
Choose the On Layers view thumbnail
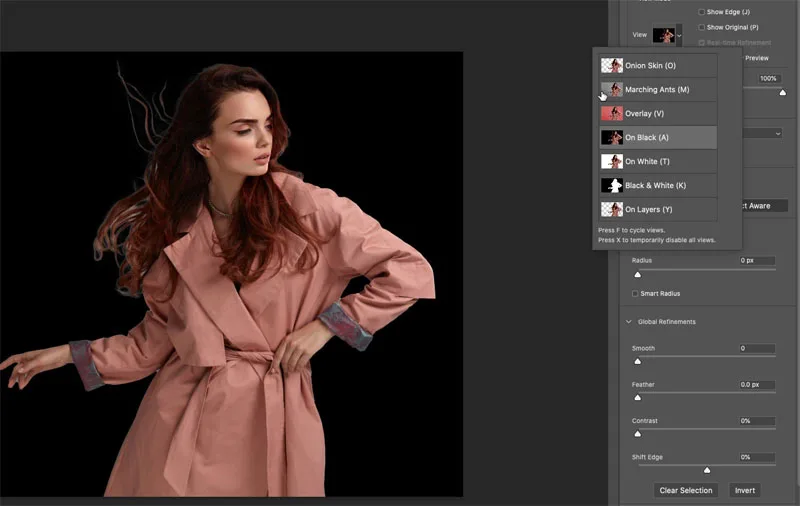611,210
